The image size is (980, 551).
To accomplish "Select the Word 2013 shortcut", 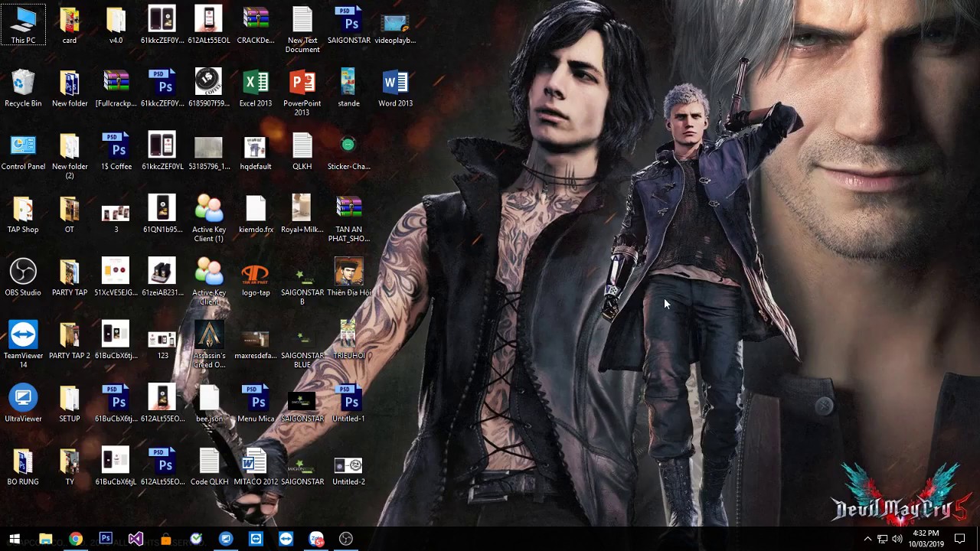I will (x=395, y=89).
